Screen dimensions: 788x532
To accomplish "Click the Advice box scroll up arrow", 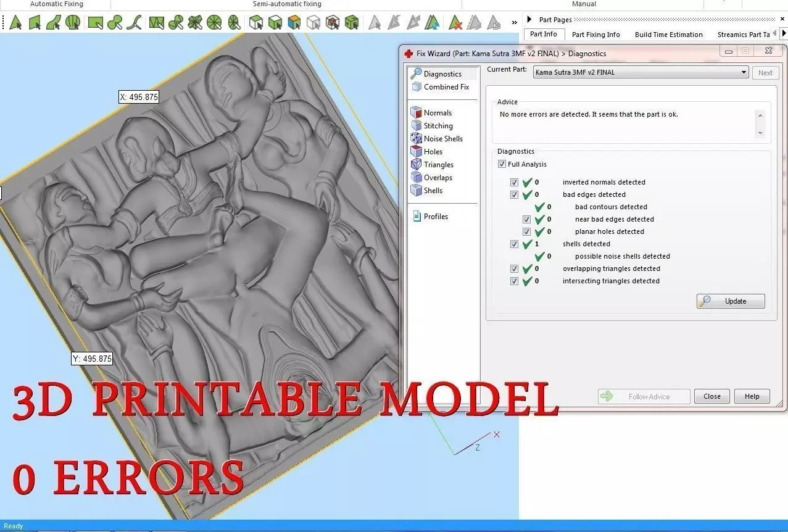I will (760, 115).
